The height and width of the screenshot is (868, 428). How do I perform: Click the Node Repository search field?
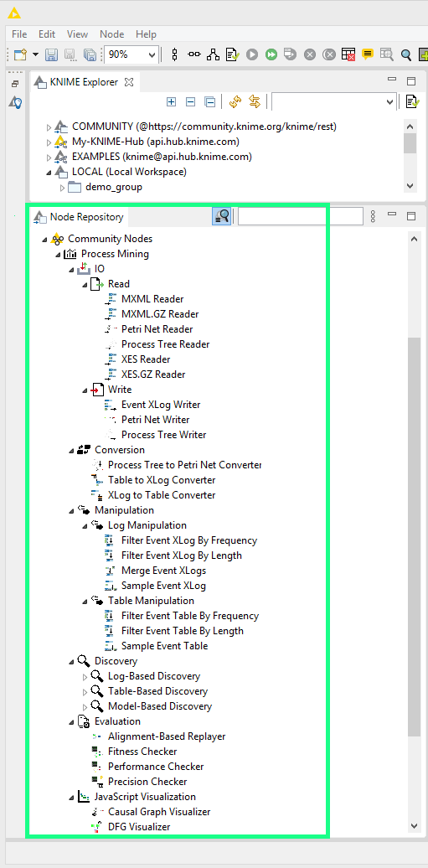[x=300, y=216]
